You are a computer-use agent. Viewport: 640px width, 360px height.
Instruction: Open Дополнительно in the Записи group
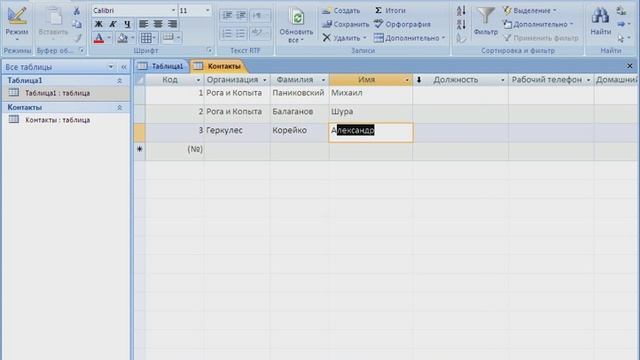(409, 38)
